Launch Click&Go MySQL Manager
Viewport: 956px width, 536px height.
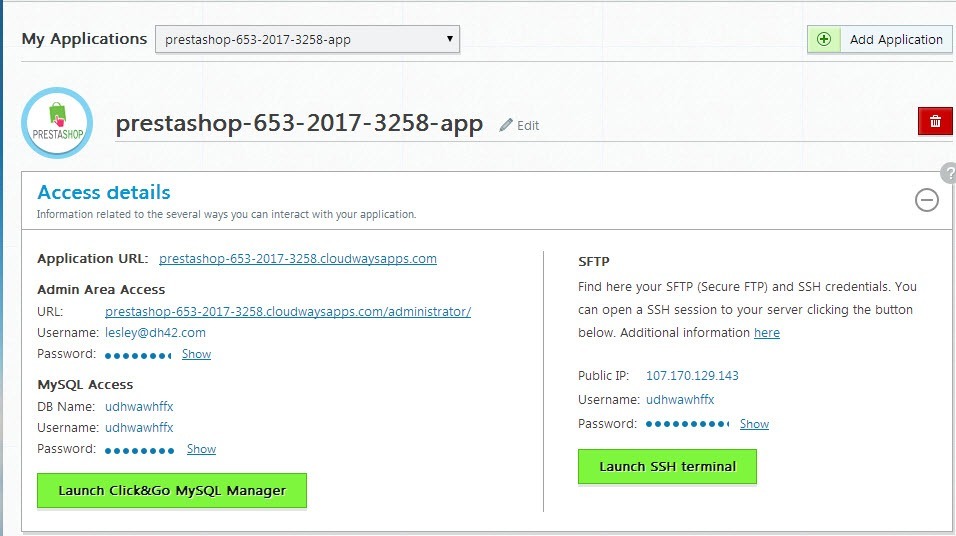(172, 490)
